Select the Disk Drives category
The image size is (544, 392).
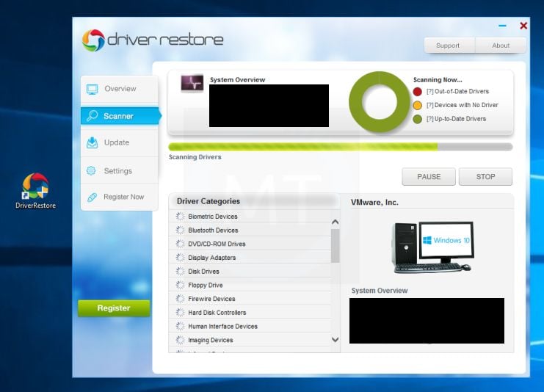click(x=250, y=272)
